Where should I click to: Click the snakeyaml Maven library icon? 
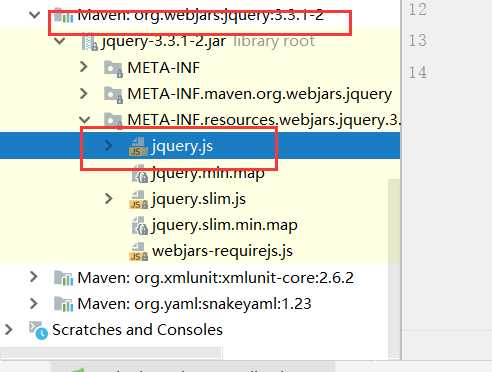[x=63, y=304]
